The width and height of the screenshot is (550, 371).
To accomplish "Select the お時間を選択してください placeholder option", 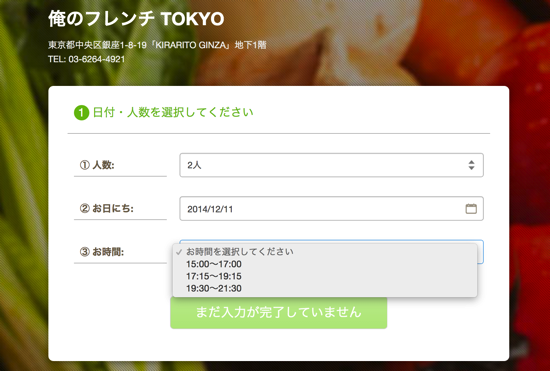I will click(325, 252).
